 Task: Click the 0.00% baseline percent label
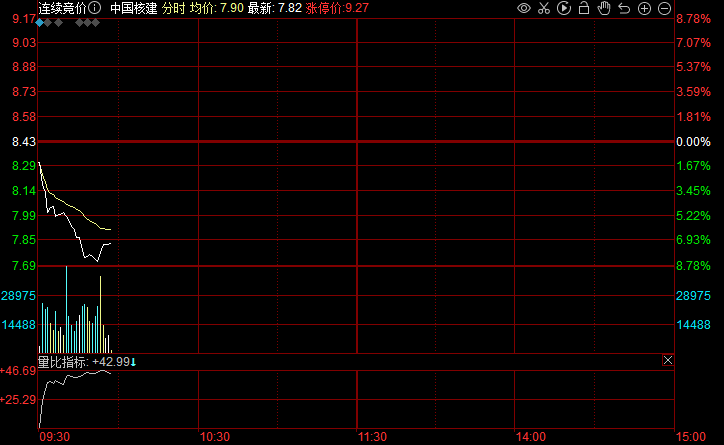[x=692, y=142]
